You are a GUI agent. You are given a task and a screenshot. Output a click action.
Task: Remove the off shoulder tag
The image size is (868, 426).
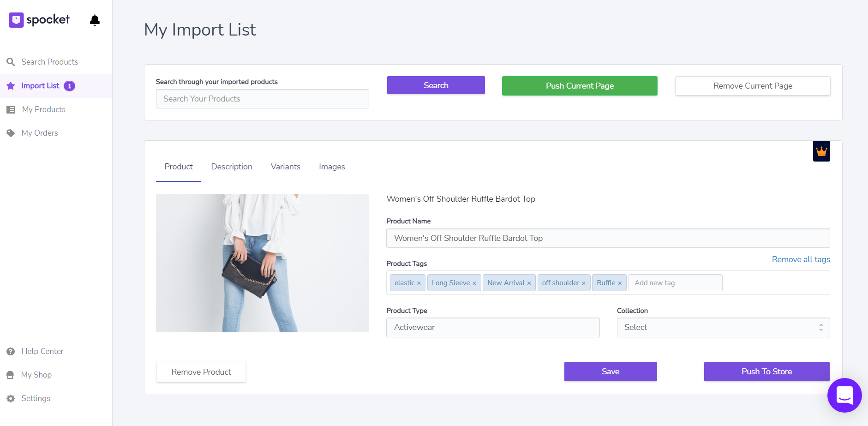coord(583,283)
